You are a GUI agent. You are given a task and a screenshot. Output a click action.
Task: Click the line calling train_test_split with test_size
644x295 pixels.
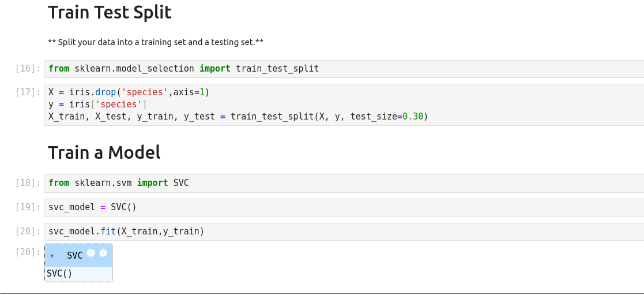[238, 117]
